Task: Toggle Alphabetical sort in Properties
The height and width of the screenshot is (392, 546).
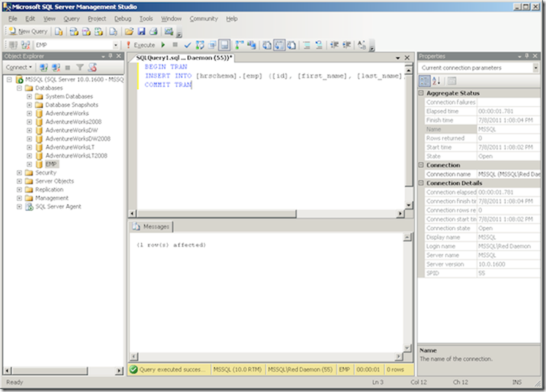Action: [x=436, y=81]
